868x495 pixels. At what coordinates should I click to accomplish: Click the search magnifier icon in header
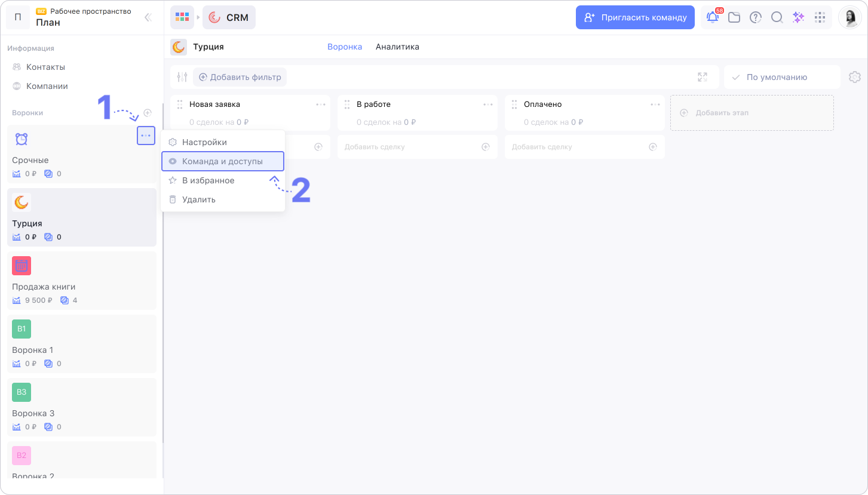coord(777,17)
